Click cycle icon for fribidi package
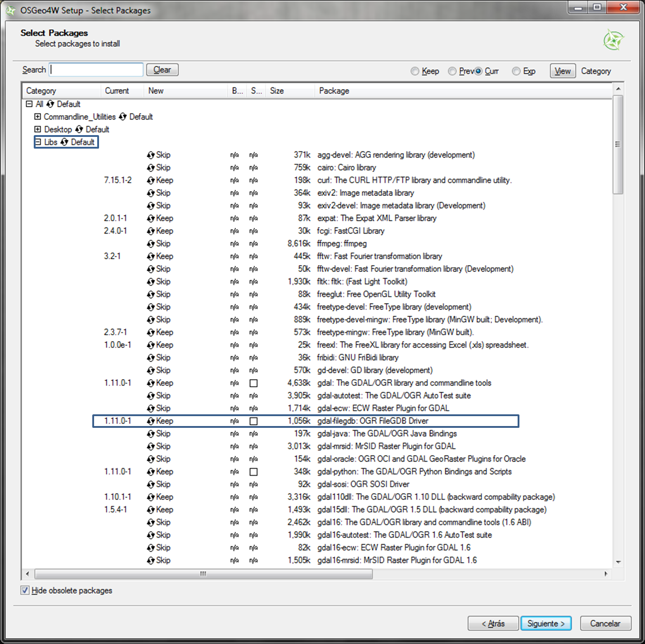 click(151, 358)
